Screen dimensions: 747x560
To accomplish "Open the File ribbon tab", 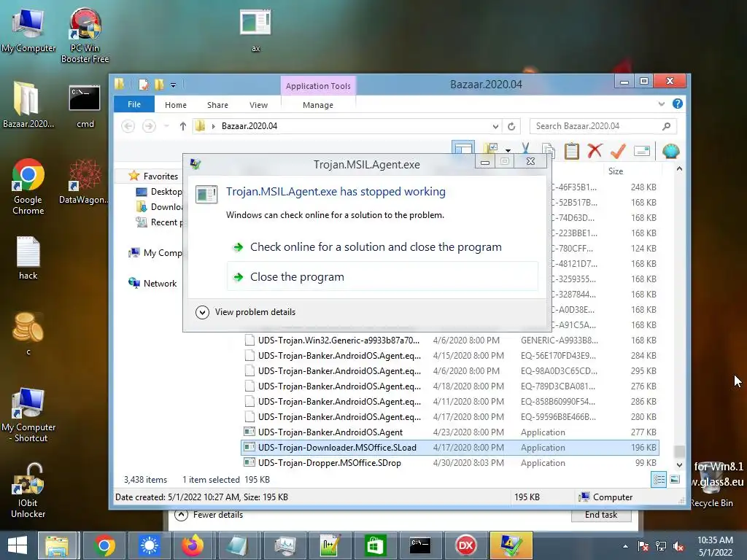I will (x=134, y=104).
